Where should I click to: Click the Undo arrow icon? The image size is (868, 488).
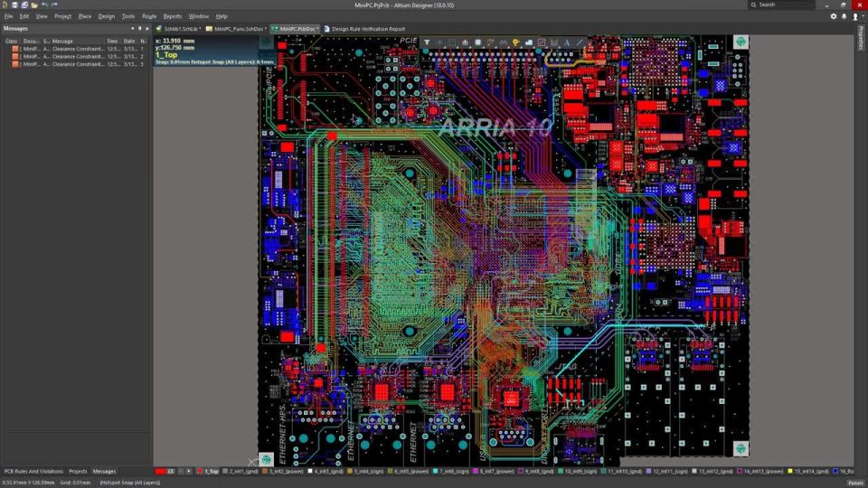point(44,5)
